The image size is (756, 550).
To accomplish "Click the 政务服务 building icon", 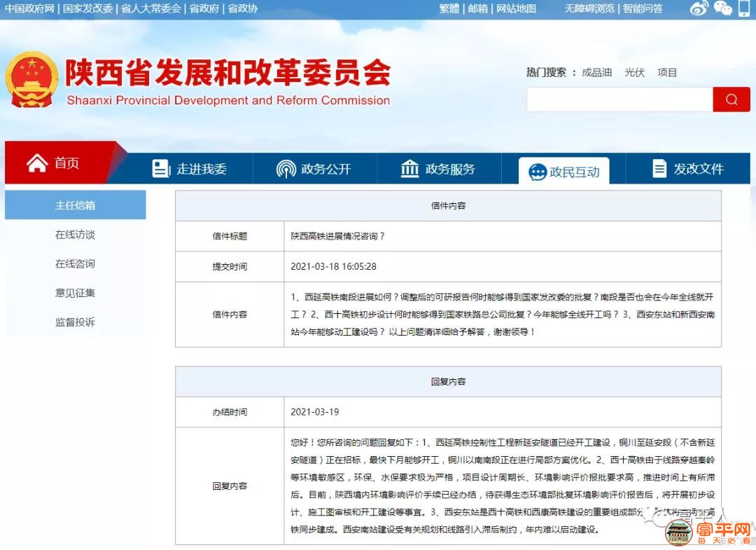I will pos(409,169).
